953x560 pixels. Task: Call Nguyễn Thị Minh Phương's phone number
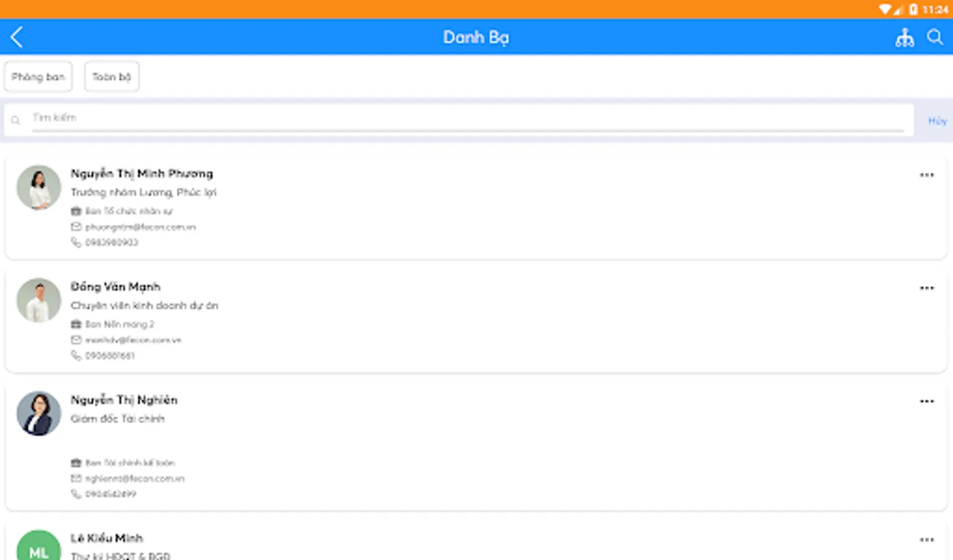point(111,243)
